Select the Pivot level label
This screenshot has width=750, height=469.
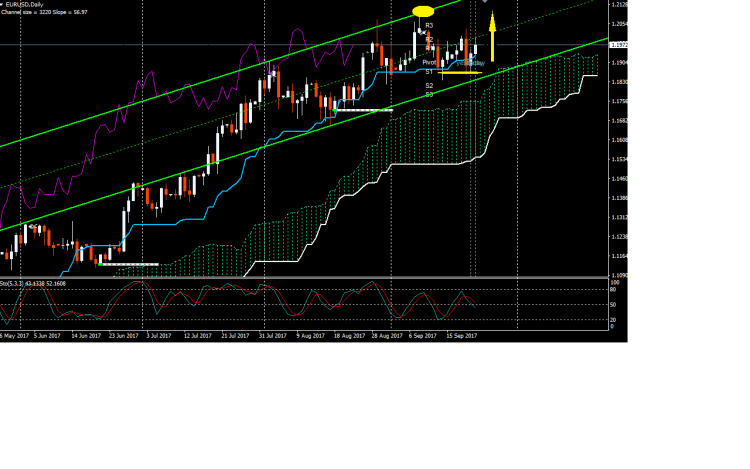[x=429, y=63]
